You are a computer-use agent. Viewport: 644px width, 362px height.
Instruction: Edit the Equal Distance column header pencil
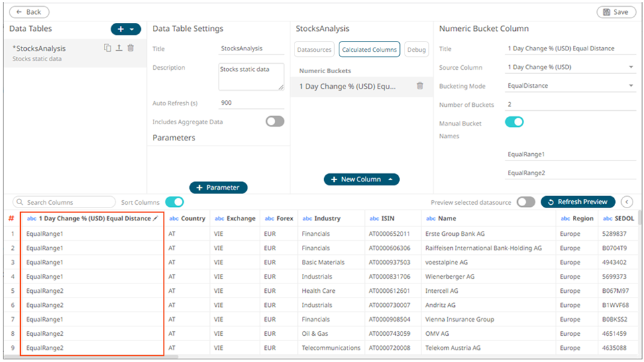(x=156, y=218)
